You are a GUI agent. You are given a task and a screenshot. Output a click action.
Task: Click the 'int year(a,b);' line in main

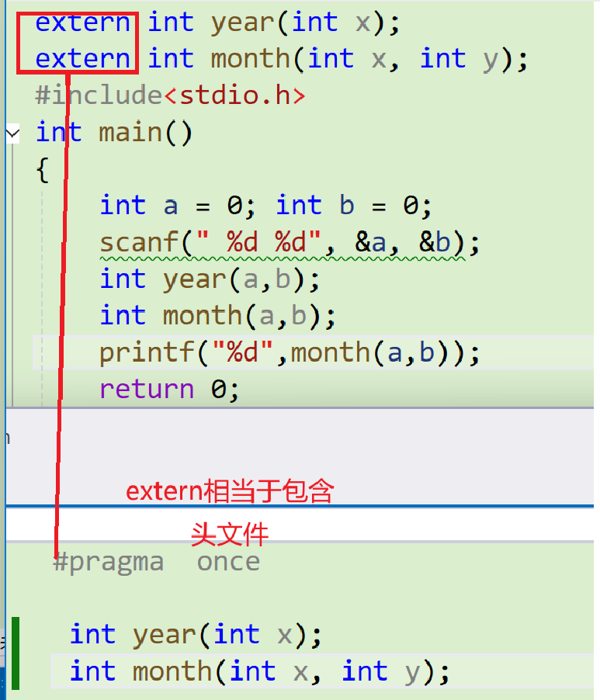pos(210,280)
